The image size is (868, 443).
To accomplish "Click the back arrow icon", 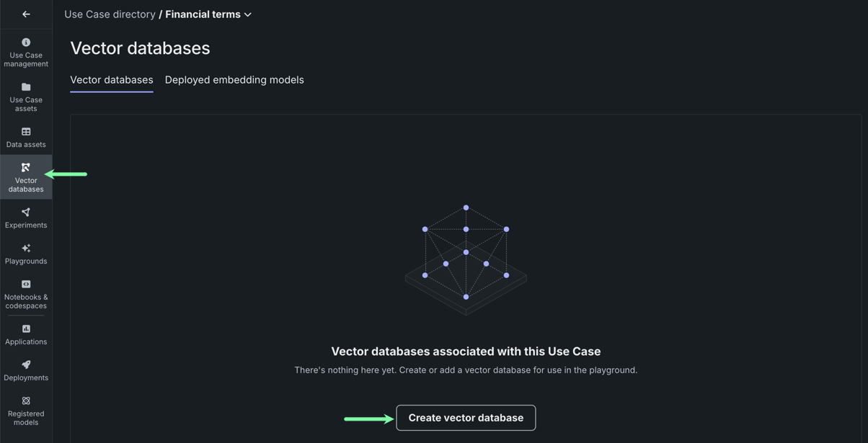I will point(26,14).
